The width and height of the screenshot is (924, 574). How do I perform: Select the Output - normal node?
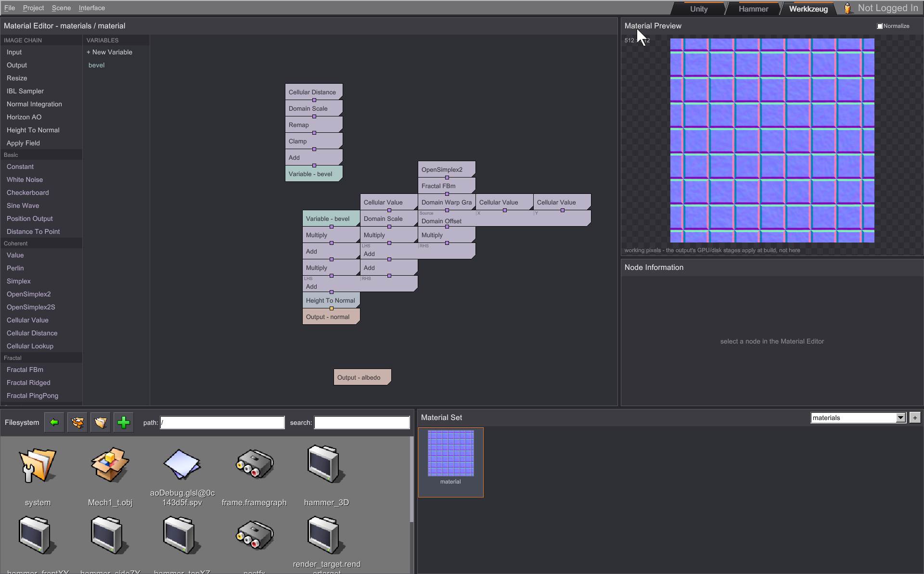[331, 317]
